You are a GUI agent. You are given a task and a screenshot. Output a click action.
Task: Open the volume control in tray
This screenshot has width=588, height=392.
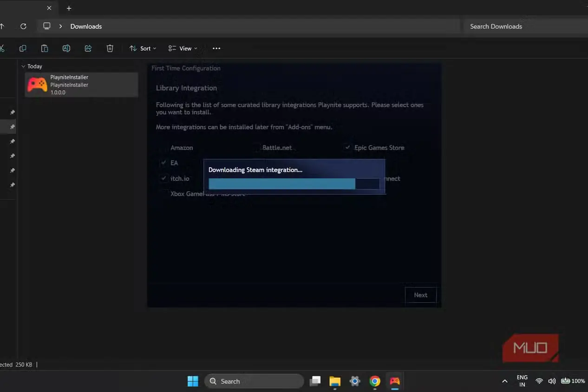[x=552, y=381]
